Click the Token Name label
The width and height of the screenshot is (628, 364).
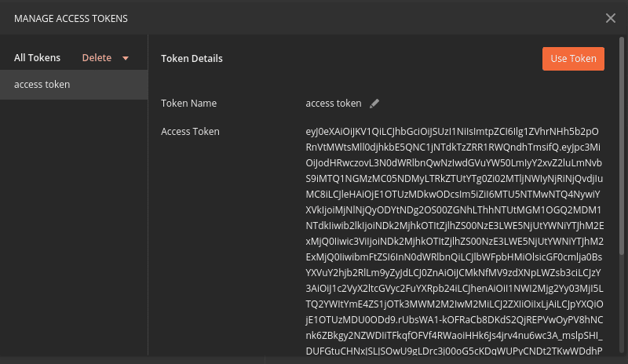[188, 104]
